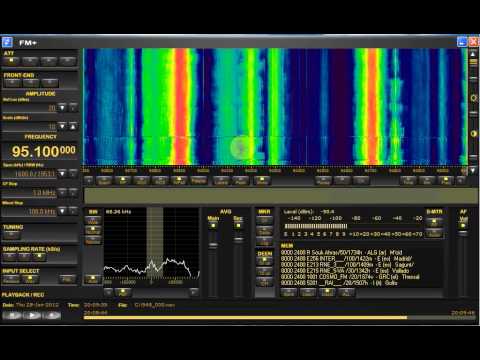Click the AVG Main slider handle
This screenshot has width=480, height=360.
click(x=213, y=246)
